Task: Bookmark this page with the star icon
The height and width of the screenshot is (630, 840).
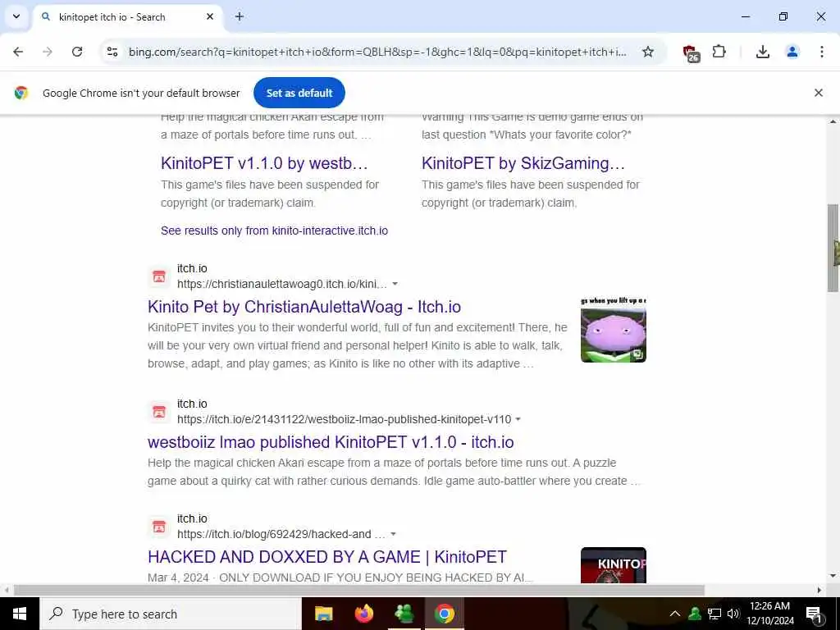Action: [x=648, y=52]
